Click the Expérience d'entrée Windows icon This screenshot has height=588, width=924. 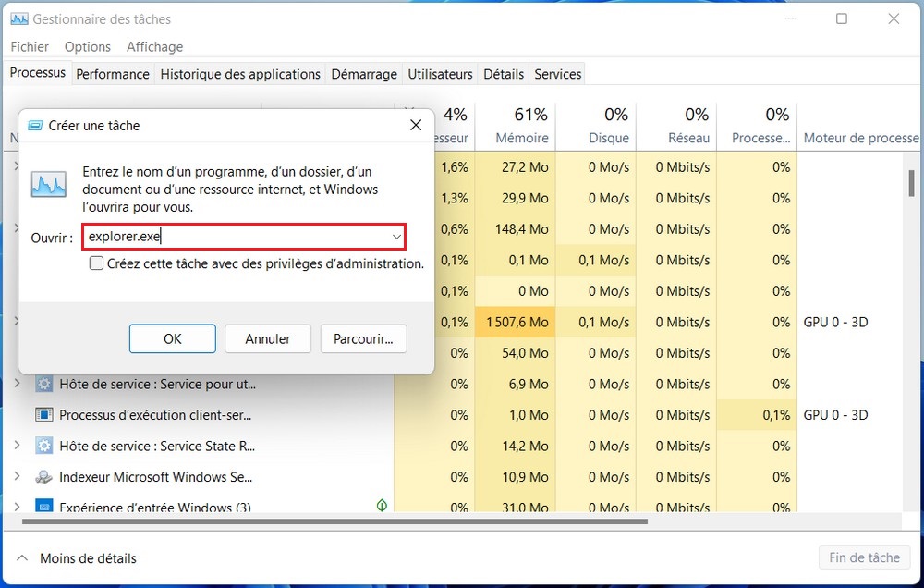click(x=43, y=507)
